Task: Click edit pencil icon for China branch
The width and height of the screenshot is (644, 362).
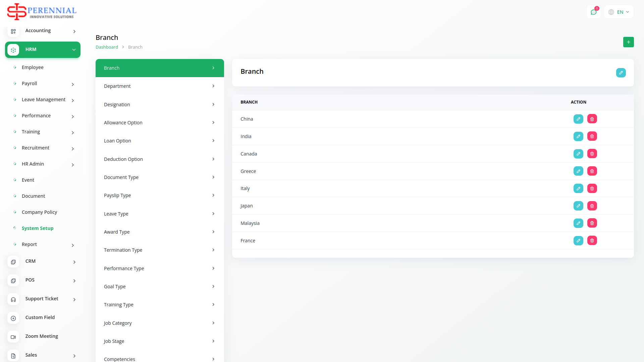Action: point(578,119)
